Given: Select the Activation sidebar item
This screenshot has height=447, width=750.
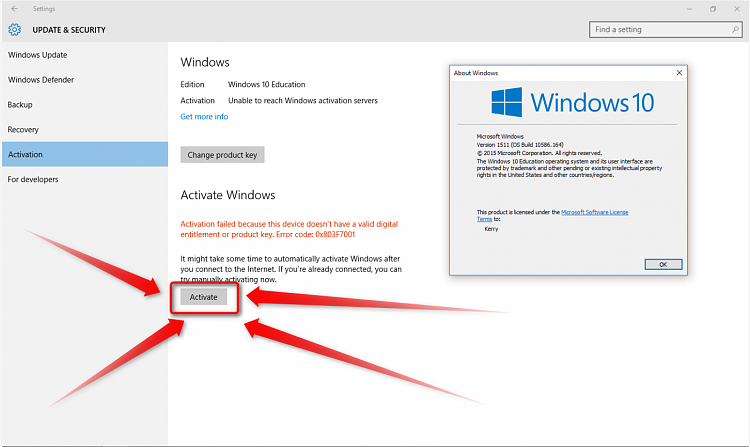Looking at the screenshot, I should coord(85,154).
